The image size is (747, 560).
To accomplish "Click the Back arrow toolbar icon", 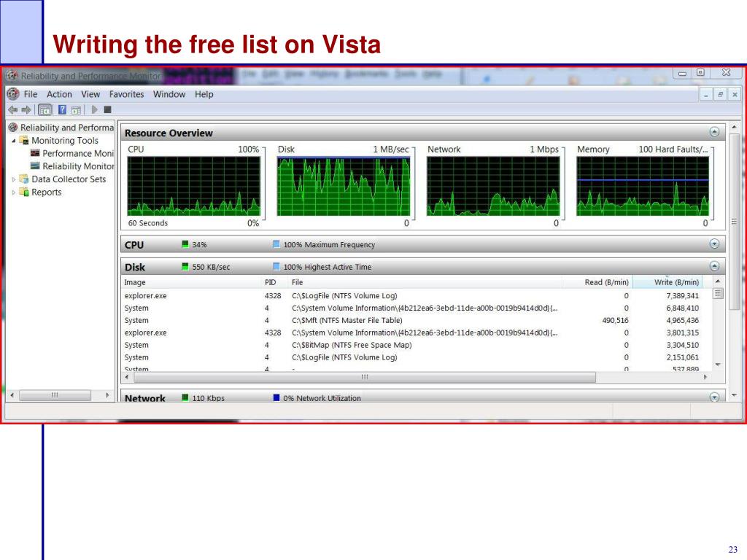I will click(13, 110).
